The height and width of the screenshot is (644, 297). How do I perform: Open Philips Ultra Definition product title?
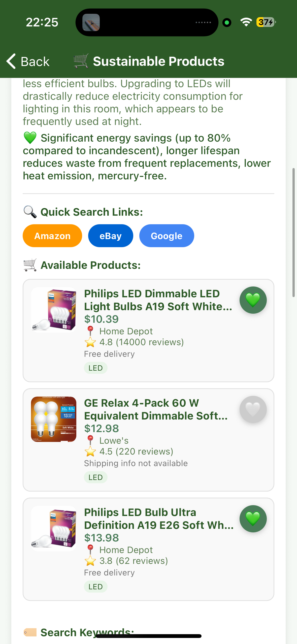[159, 519]
